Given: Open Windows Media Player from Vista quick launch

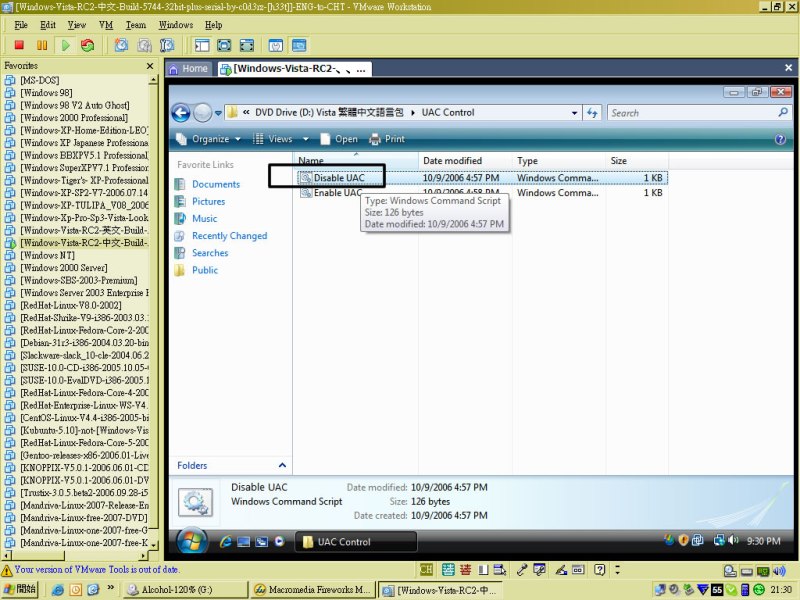Looking at the screenshot, I should (279, 542).
